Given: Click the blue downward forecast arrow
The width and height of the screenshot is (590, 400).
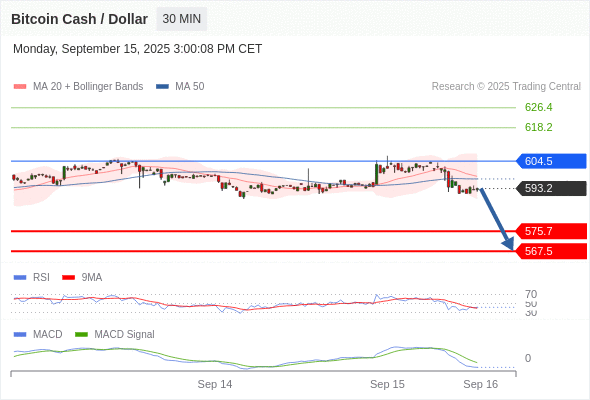Looking at the screenshot, I should (x=497, y=219).
